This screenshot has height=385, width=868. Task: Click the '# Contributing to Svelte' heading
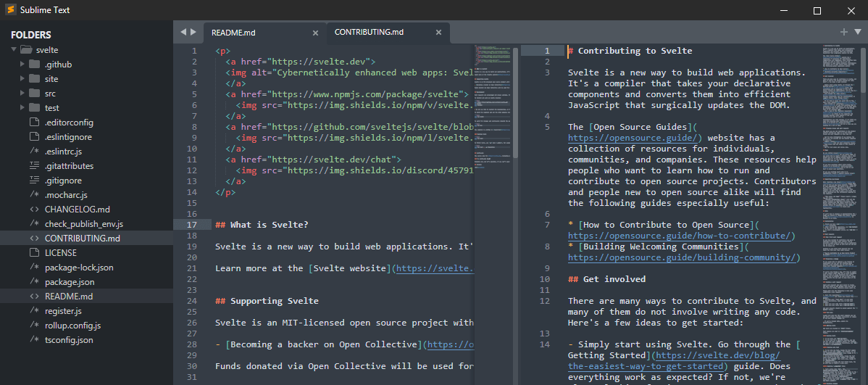pyautogui.click(x=630, y=51)
